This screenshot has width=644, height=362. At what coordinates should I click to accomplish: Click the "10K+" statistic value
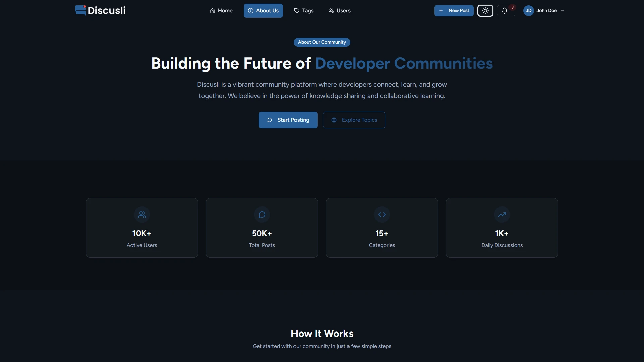click(142, 233)
